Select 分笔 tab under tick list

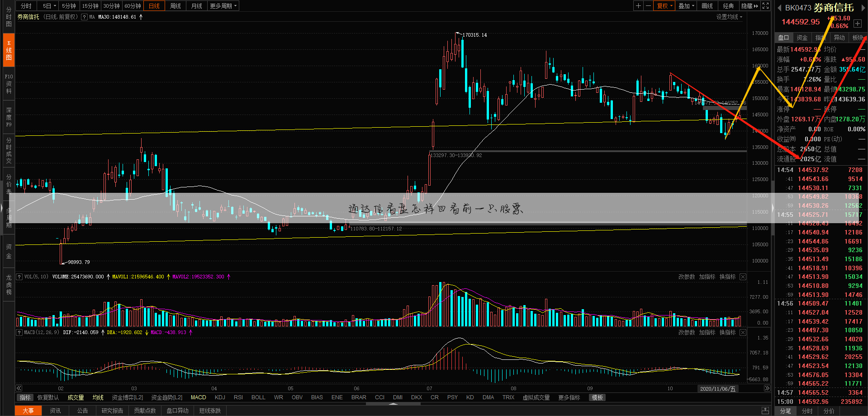tap(786, 411)
